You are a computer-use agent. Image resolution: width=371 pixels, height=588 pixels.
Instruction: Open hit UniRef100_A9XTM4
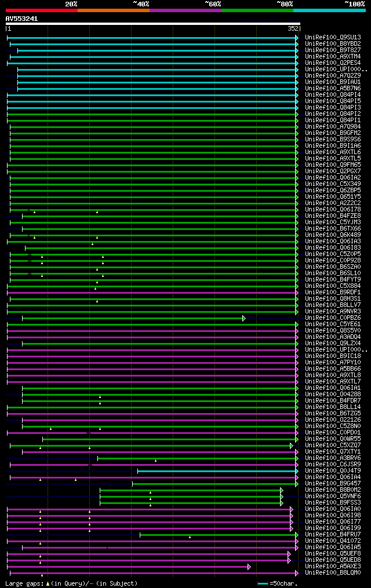click(x=333, y=57)
